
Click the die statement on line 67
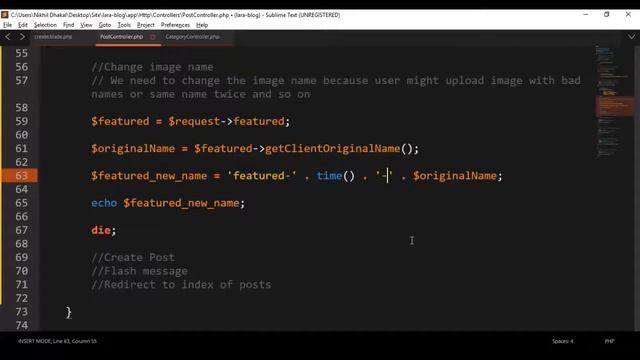coord(101,230)
